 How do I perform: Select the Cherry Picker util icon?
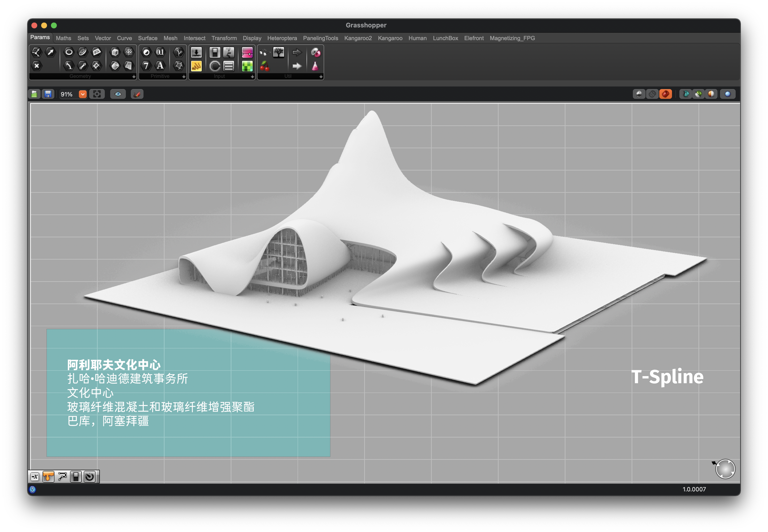[x=264, y=66]
